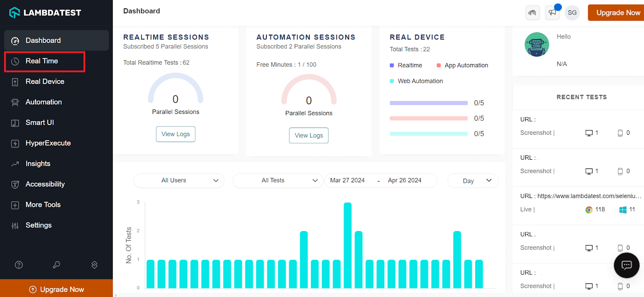The width and height of the screenshot is (644, 297).
Task: Click the HyperExecute lightning icon
Action: [15, 144]
